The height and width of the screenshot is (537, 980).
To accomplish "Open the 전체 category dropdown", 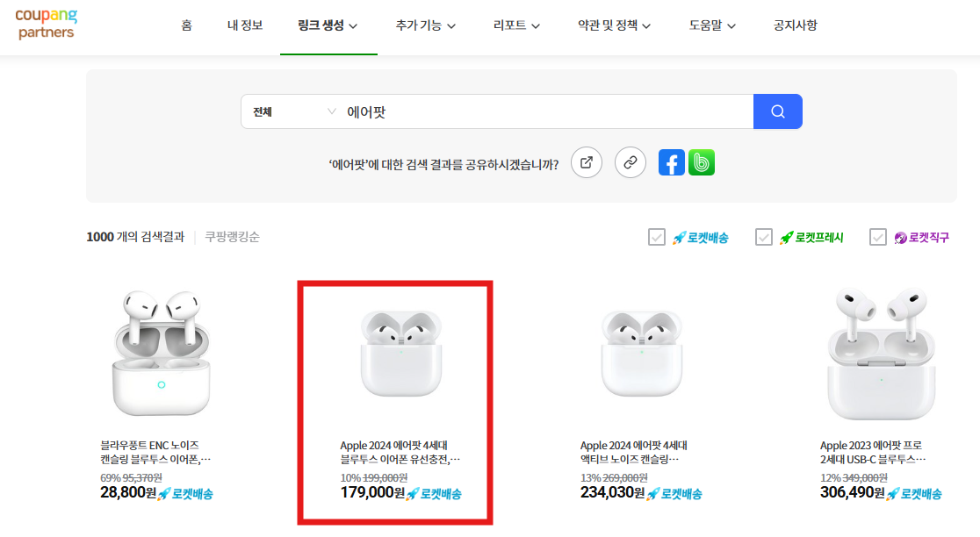I will pyautogui.click(x=292, y=111).
